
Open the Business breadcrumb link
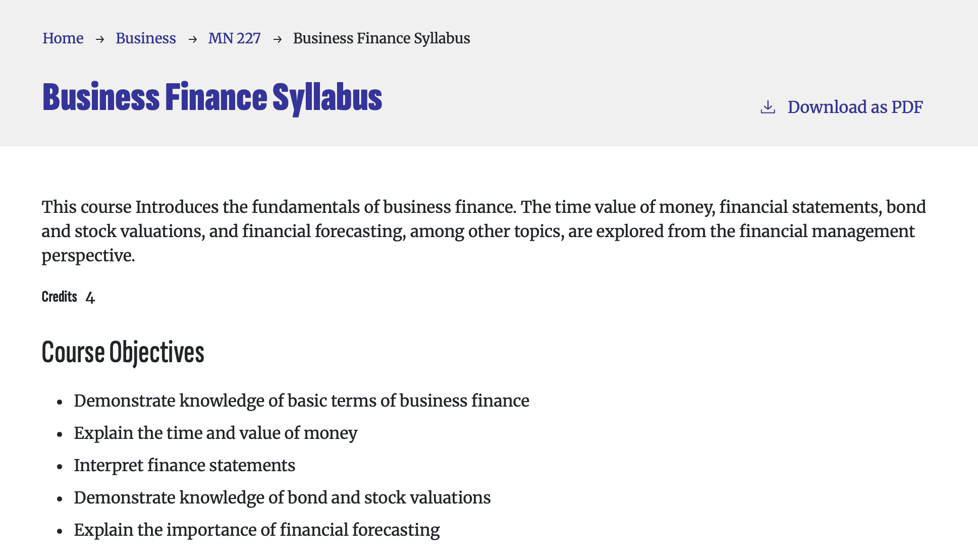coord(145,38)
